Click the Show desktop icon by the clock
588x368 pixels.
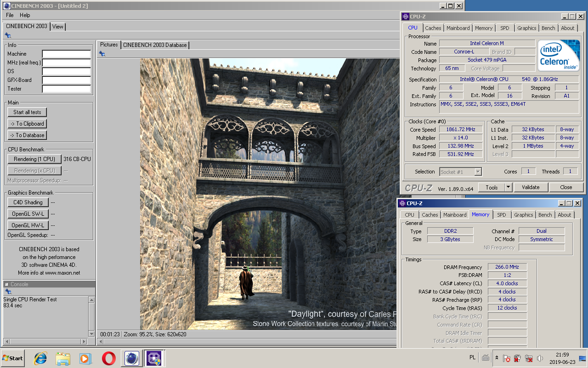(x=582, y=358)
